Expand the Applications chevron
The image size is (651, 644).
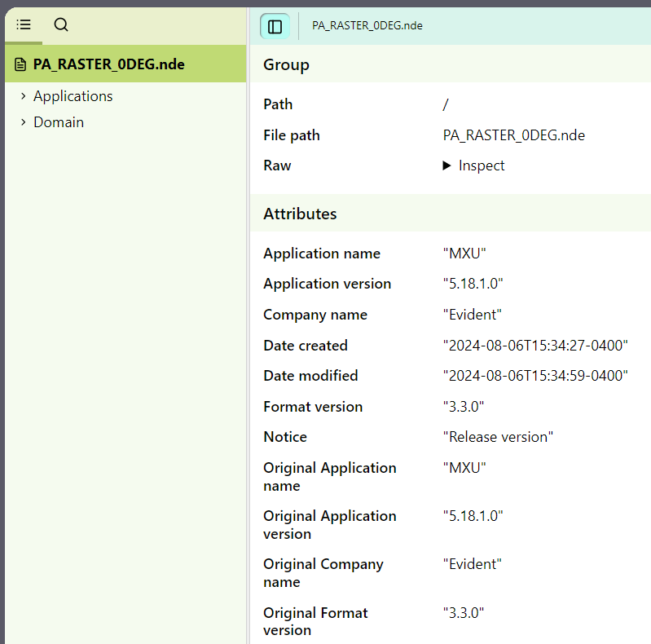[x=24, y=96]
